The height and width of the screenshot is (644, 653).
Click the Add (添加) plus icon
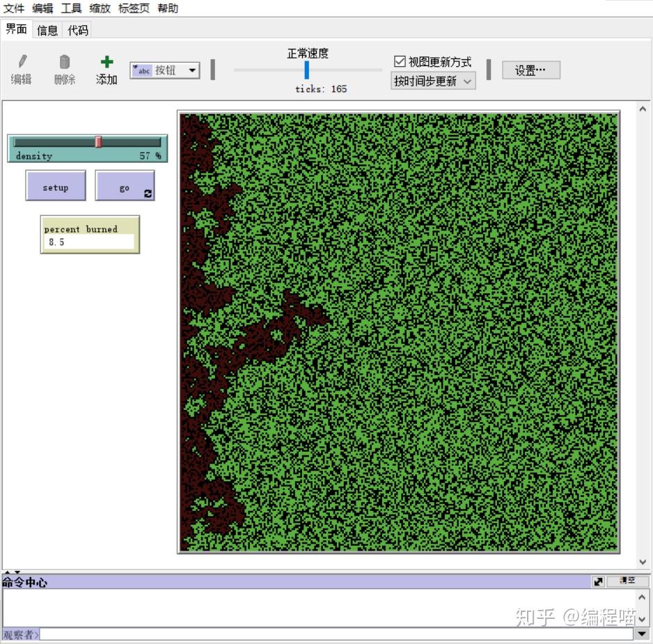(107, 62)
